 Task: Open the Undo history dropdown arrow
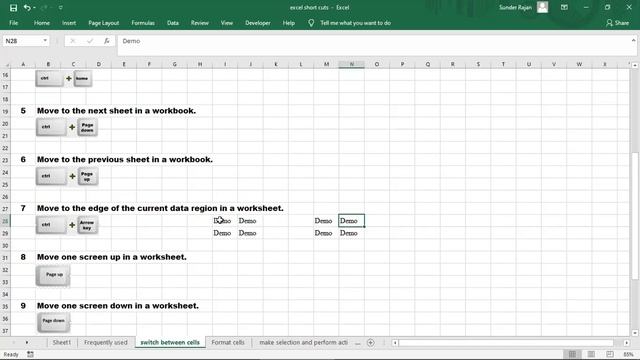[34, 7]
